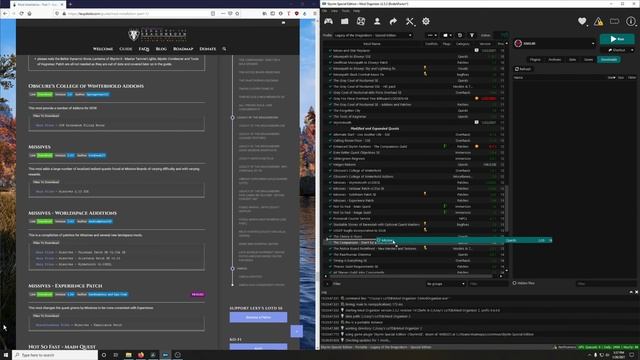The image size is (640, 360).
Task: Click the browser reload icon
Action: pyautogui.click(x=21, y=13)
